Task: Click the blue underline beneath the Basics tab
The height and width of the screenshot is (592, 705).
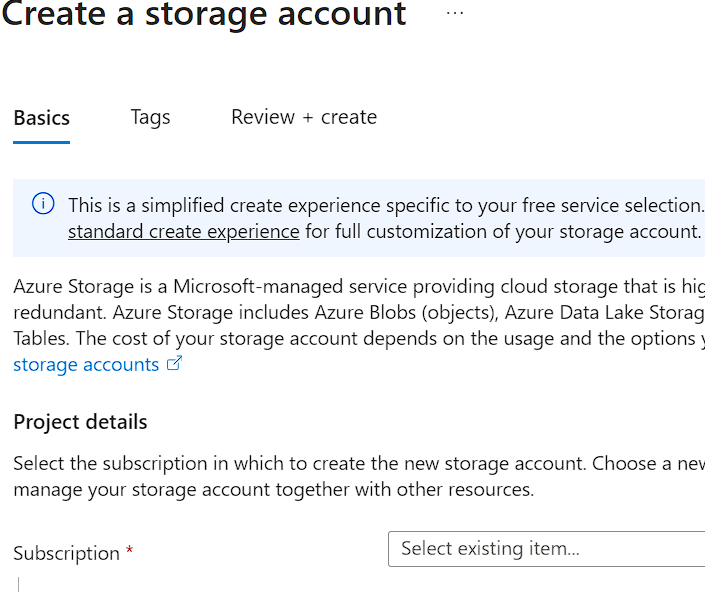Action: [42, 142]
